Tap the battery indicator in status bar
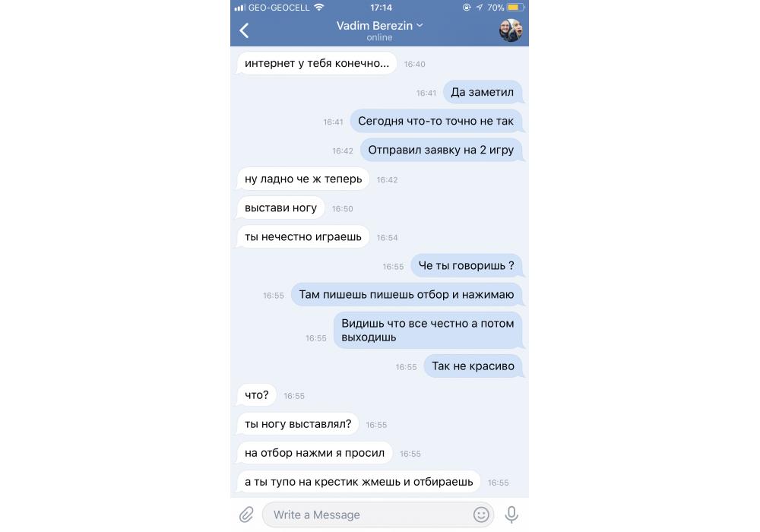 pyautogui.click(x=516, y=8)
